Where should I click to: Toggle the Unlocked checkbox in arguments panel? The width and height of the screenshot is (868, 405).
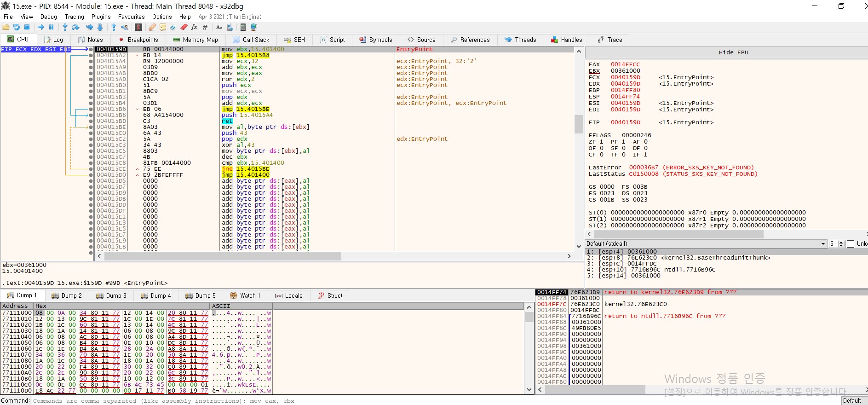[x=851, y=244]
